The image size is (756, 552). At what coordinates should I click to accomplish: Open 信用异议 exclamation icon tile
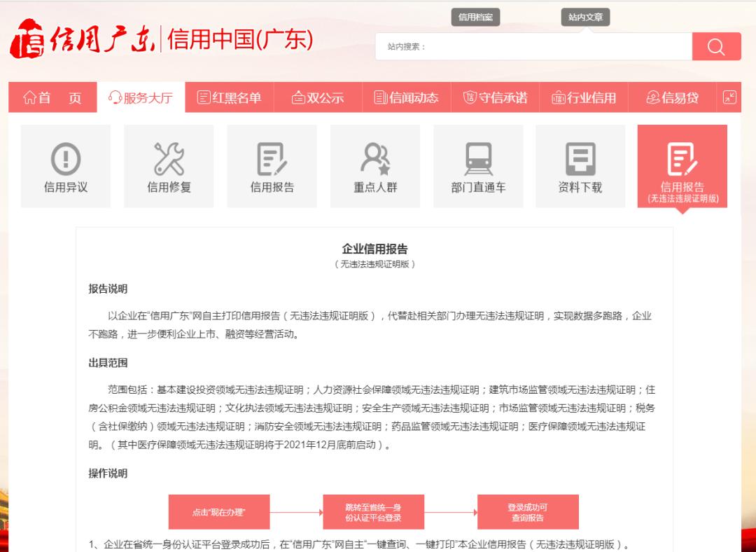[x=66, y=166]
